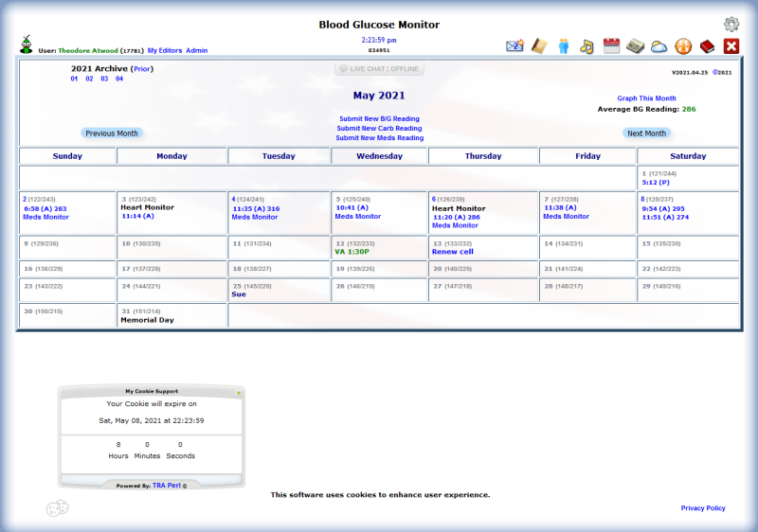Open Meds Monitor on May 5
This screenshot has height=532, width=758.
tap(358, 216)
